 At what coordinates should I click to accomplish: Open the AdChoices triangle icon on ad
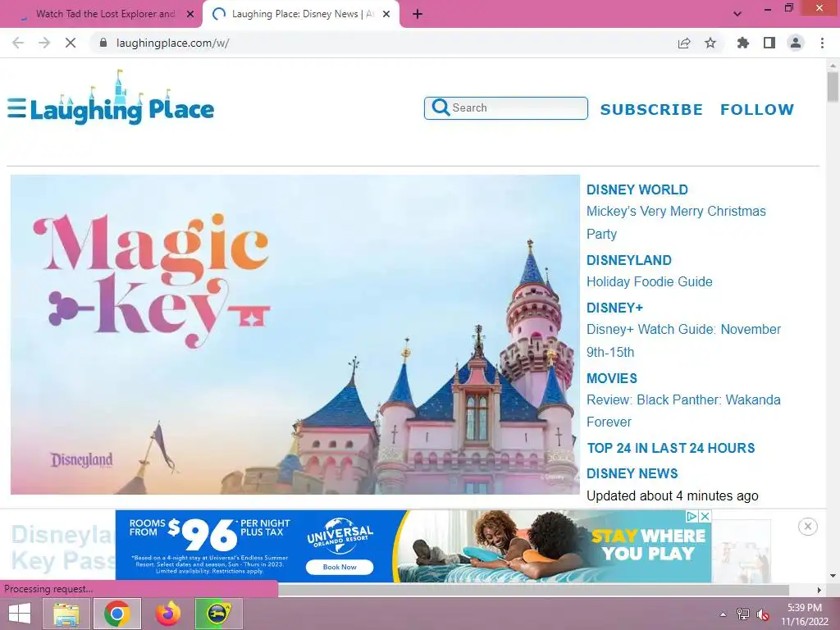tap(692, 517)
